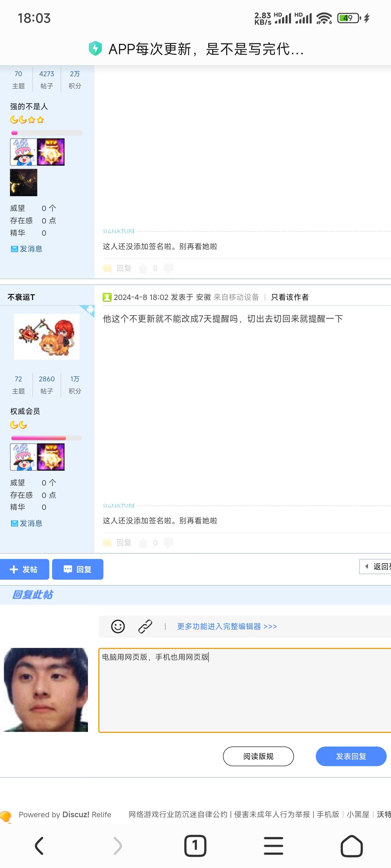This screenshot has height=868, width=391.
Task: Insert a link with chain icon
Action: [145, 626]
